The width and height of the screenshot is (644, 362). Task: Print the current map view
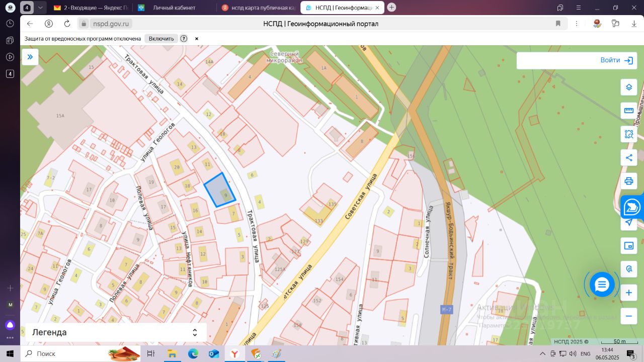(x=628, y=181)
